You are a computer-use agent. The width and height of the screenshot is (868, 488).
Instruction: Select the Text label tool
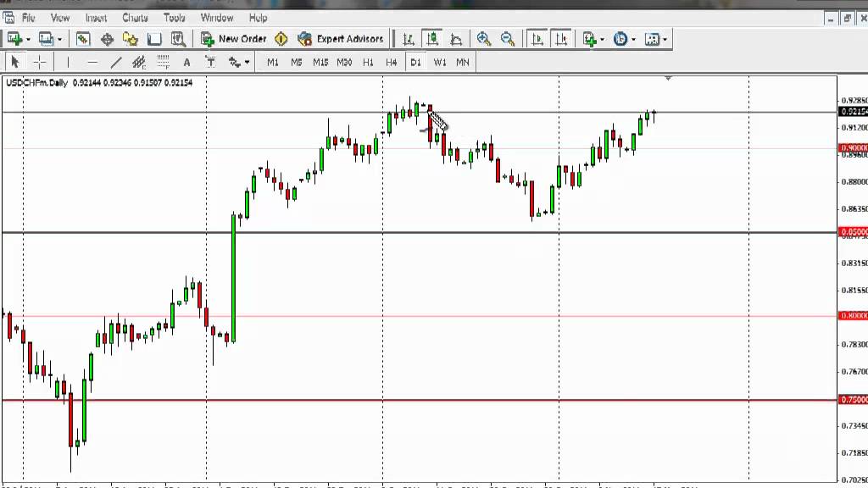coord(186,62)
